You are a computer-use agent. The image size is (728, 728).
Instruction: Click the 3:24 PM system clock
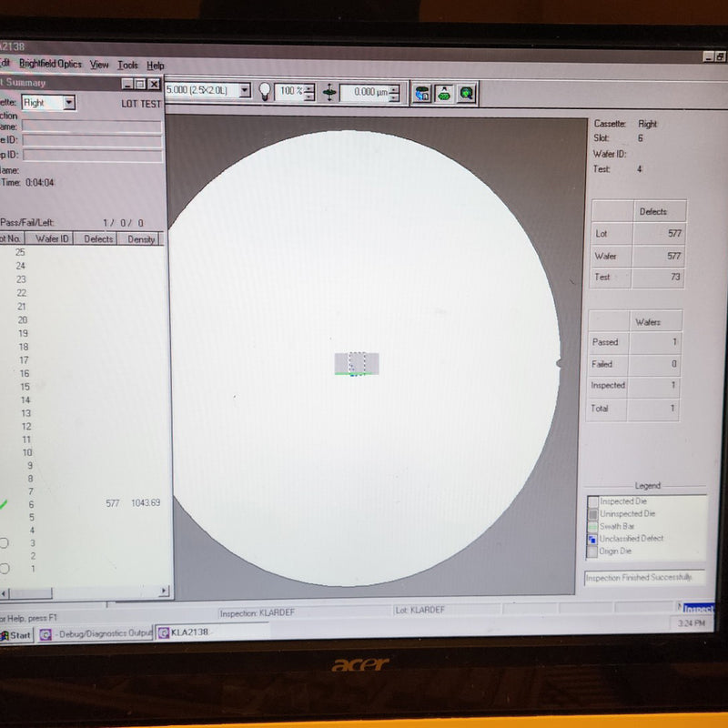click(692, 623)
